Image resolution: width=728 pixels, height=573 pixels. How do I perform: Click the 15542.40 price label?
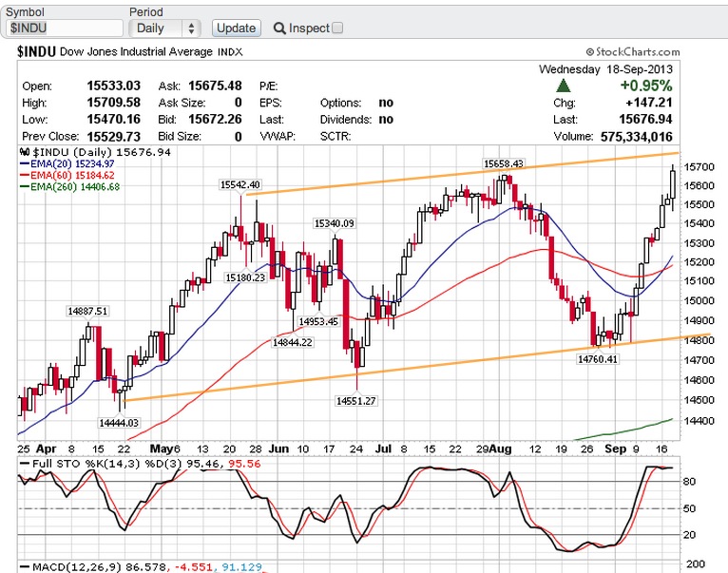[x=240, y=184]
